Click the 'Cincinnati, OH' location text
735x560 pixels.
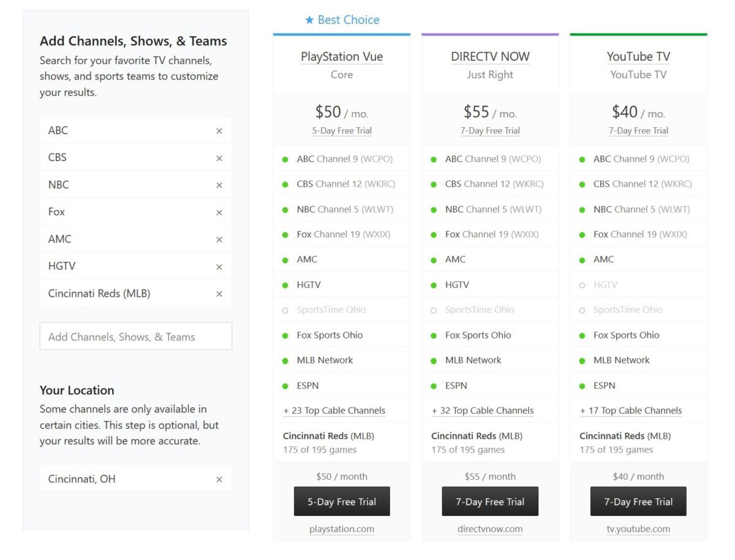[x=82, y=479]
